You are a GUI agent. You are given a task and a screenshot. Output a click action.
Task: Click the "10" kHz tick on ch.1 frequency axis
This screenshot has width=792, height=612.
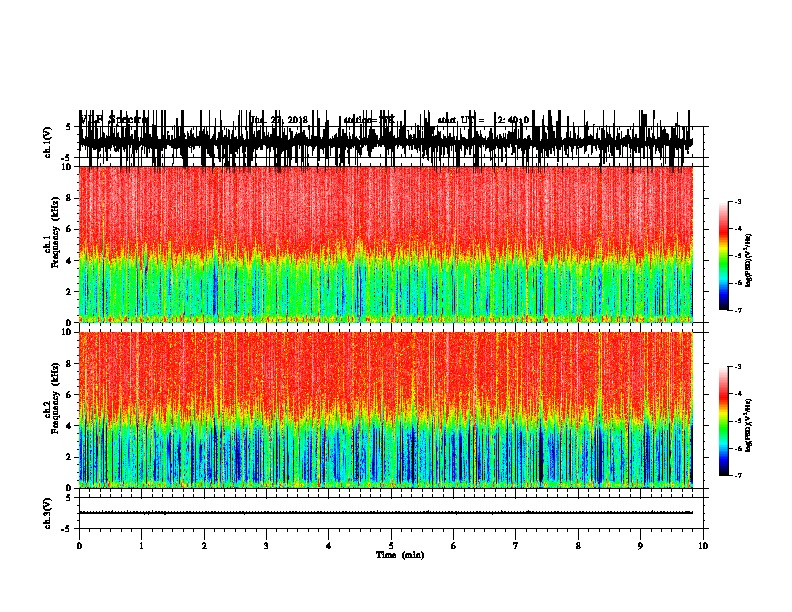[67, 167]
